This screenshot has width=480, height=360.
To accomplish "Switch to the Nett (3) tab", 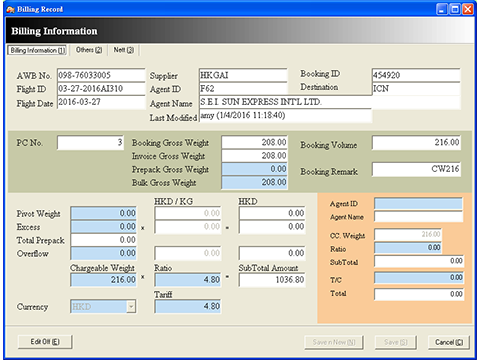I will (x=124, y=50).
